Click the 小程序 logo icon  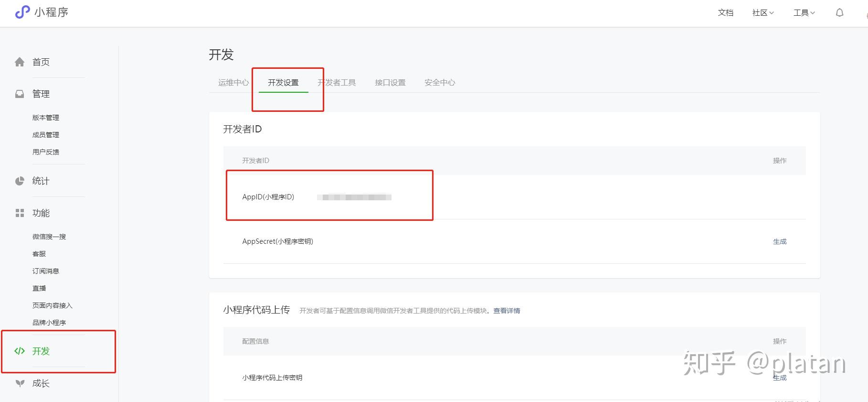pyautogui.click(x=22, y=12)
